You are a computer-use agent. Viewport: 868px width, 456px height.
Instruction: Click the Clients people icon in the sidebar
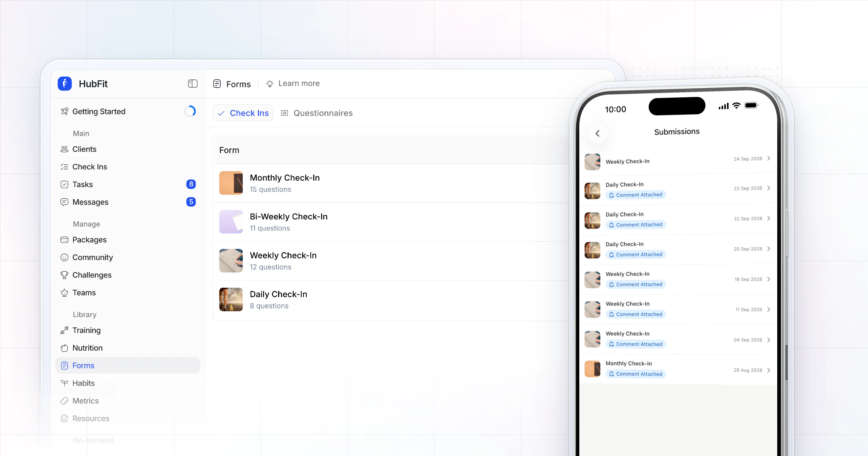click(64, 149)
